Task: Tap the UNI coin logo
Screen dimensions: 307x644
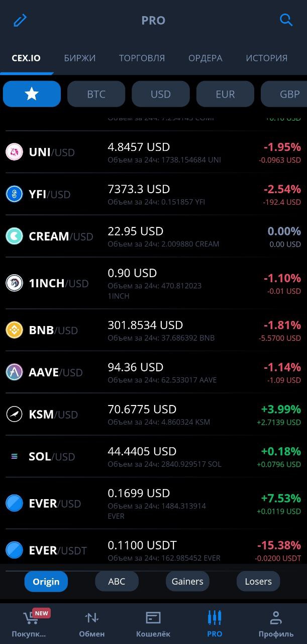Action: coord(14,152)
